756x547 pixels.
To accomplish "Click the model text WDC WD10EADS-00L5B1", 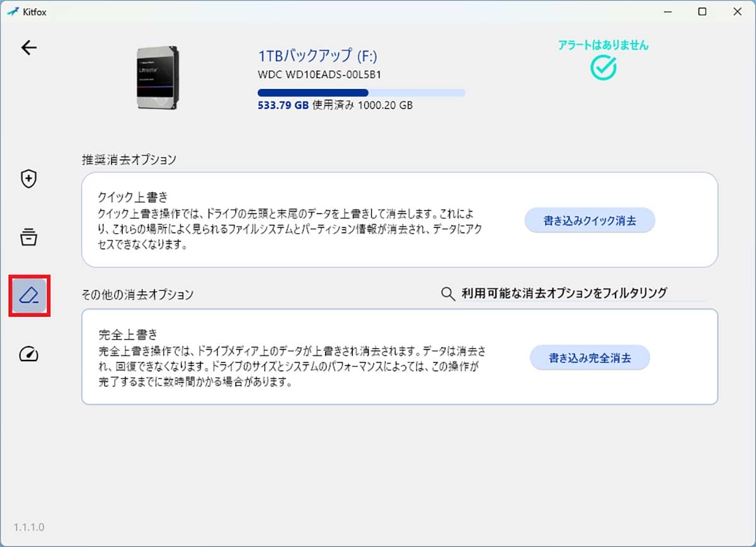I will pyautogui.click(x=320, y=74).
